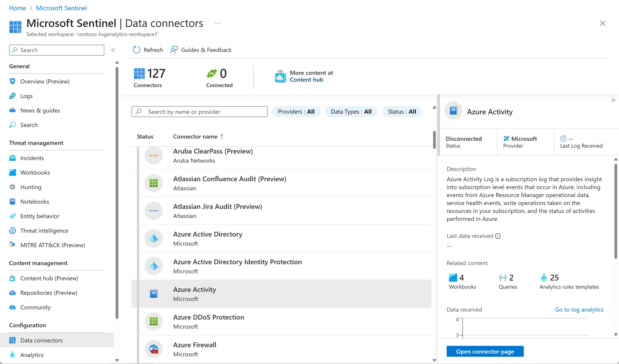The image size is (619, 364).
Task: Click the connector list scroll down arrow
Action: (434, 360)
